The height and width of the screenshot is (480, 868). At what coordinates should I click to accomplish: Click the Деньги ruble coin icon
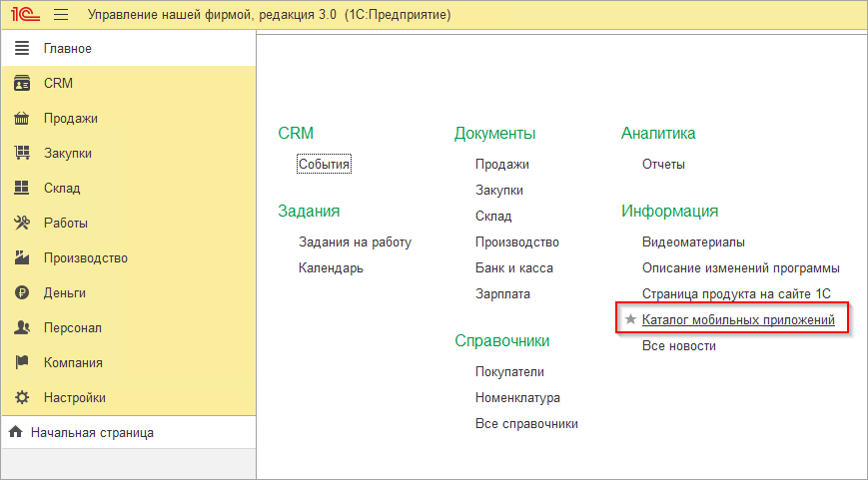(22, 293)
